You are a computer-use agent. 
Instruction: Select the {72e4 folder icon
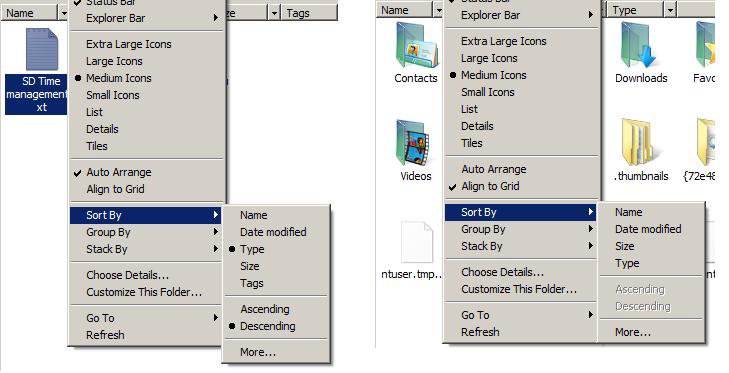pyautogui.click(x=706, y=142)
